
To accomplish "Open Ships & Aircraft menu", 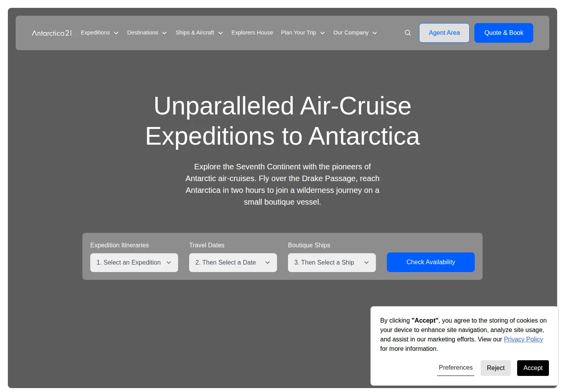I will 199,33.
